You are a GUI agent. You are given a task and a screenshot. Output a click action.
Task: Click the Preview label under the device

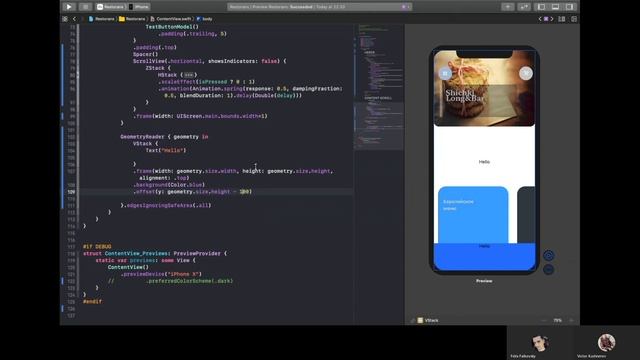pyautogui.click(x=484, y=281)
